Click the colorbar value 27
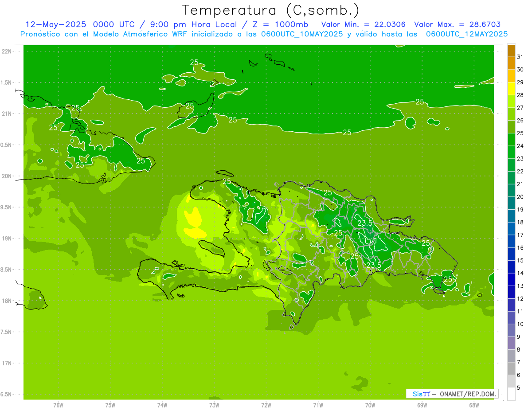 (x=520, y=108)
